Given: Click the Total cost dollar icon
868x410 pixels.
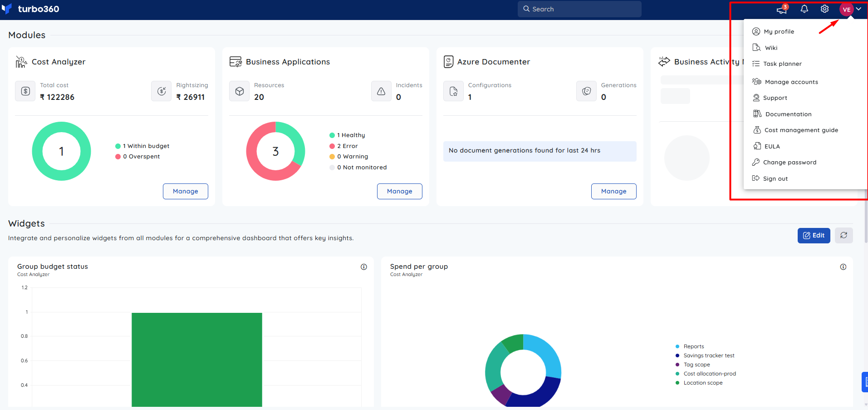Looking at the screenshot, I should (25, 91).
